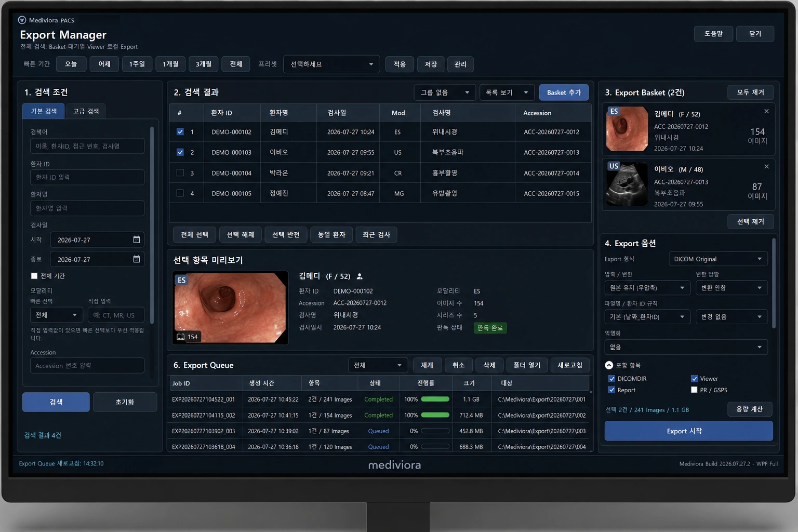Screen dimensions: 798x532
Task: Select the 오늘 quick period
Action: click(71, 64)
